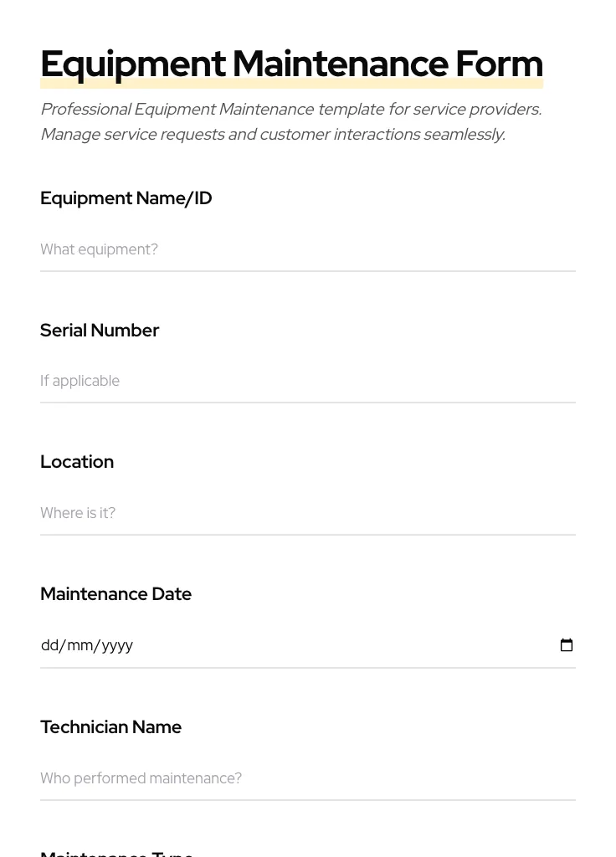Click the Location label
The height and width of the screenshot is (857, 616).
click(76, 462)
